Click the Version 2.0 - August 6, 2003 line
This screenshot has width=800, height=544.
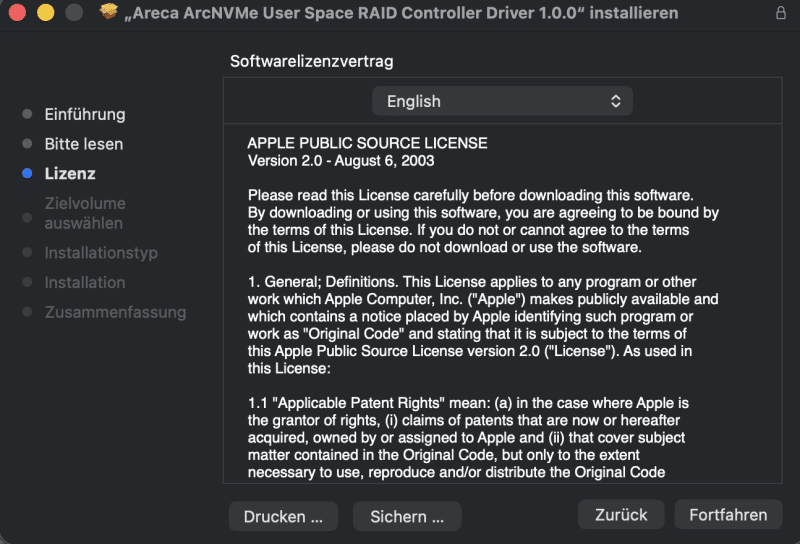[x=341, y=161]
